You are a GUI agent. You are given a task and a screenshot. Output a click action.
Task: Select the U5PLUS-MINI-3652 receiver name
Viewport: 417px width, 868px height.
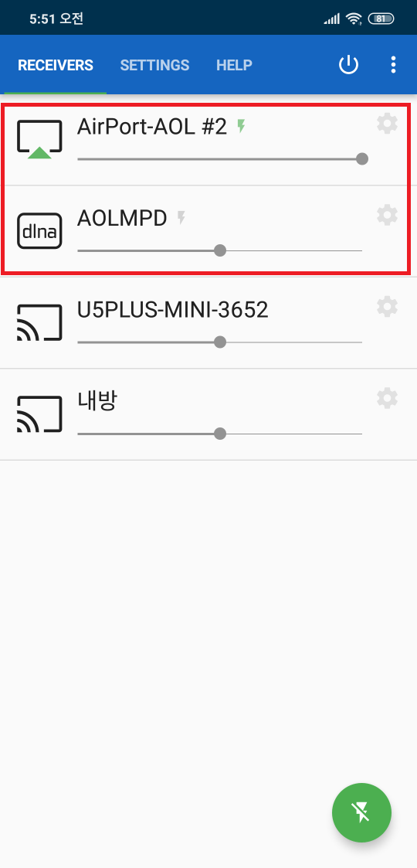tap(172, 310)
